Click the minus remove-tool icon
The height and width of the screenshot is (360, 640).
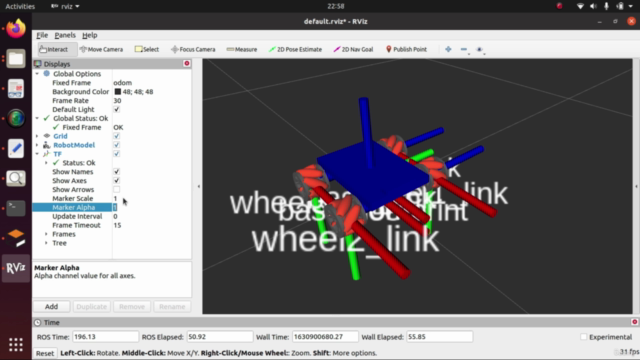[x=464, y=49]
